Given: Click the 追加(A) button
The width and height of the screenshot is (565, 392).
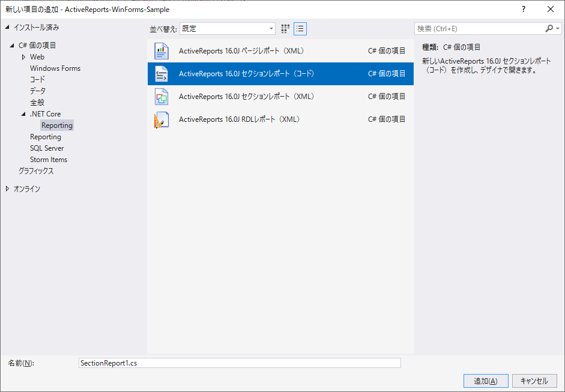Looking at the screenshot, I should tap(486, 381).
